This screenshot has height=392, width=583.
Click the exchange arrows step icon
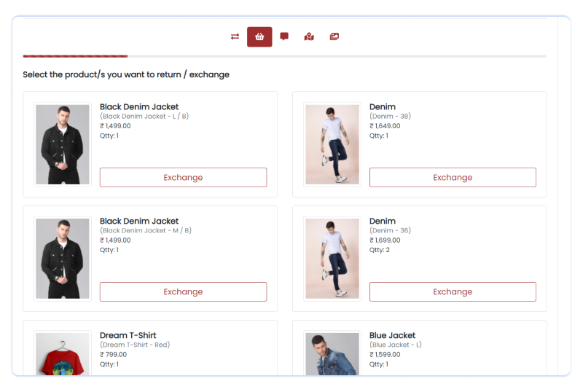click(x=235, y=36)
